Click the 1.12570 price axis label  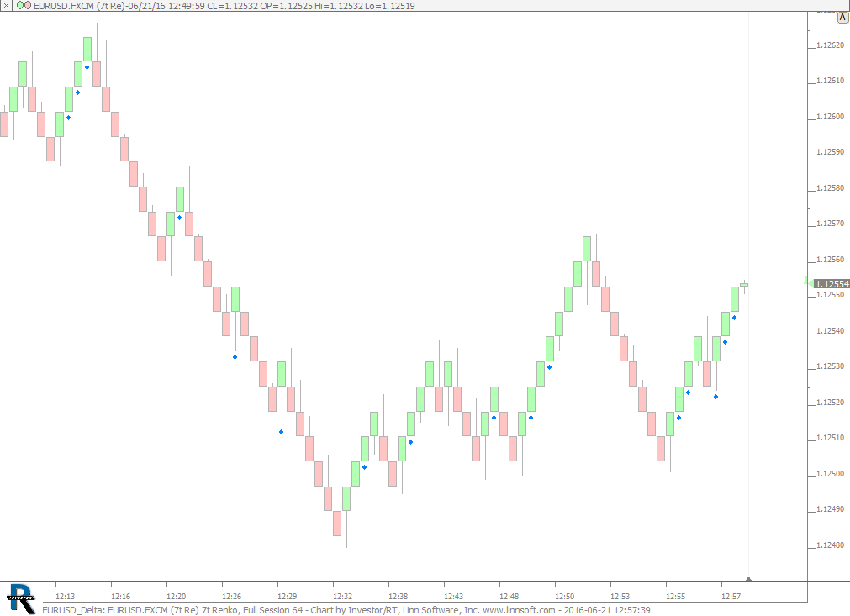pyautogui.click(x=830, y=224)
